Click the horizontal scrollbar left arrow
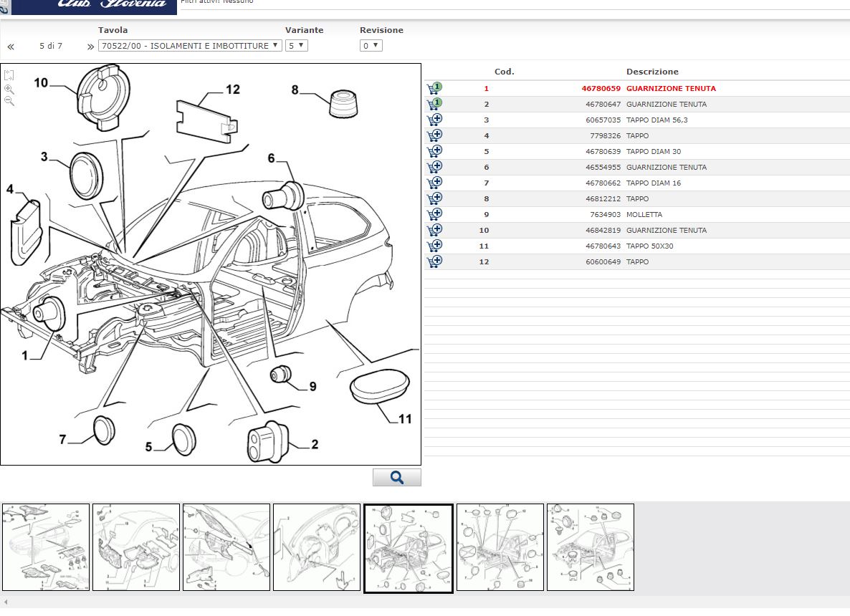Image resolution: width=850 pixels, height=616 pixels. tap(6, 602)
